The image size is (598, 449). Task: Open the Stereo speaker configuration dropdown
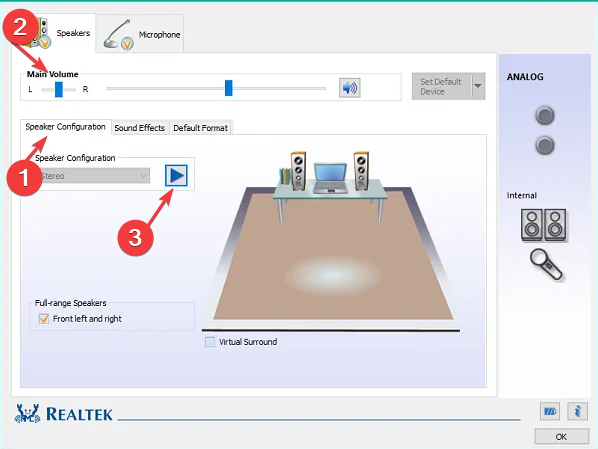tap(93, 176)
